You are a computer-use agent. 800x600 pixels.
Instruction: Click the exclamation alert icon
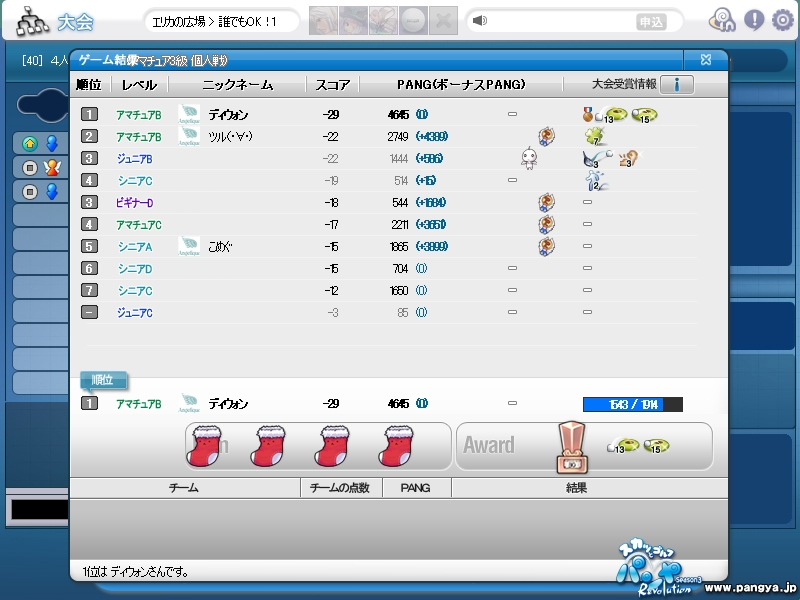click(x=754, y=19)
